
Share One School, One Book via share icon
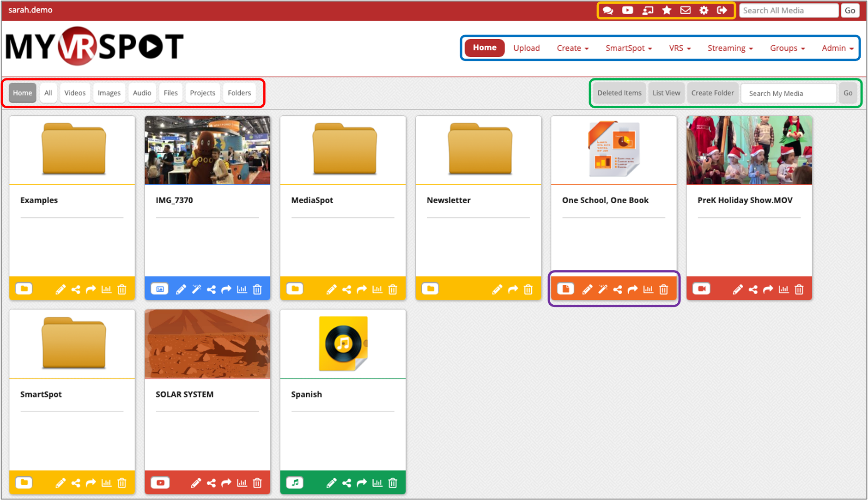pos(618,289)
